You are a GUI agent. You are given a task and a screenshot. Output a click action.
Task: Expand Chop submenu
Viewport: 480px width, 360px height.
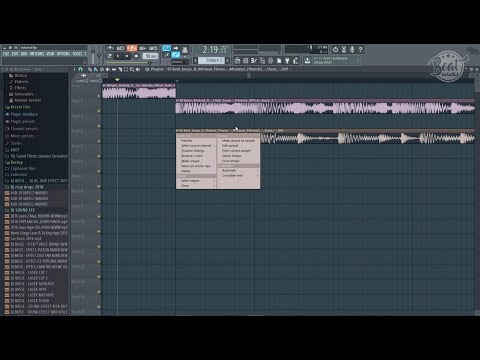[x=197, y=186]
